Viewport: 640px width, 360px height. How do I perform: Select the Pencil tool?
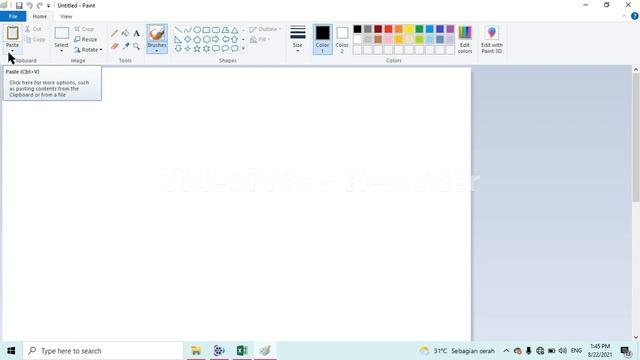tap(115, 33)
